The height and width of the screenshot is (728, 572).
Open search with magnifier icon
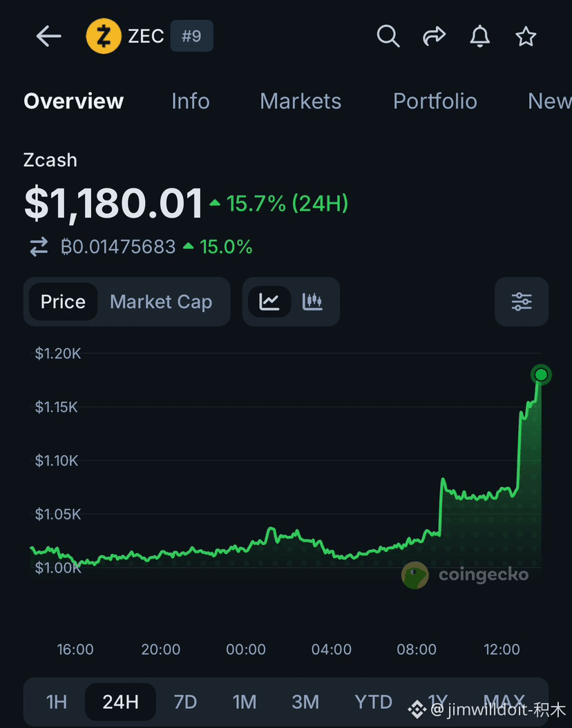click(x=388, y=36)
